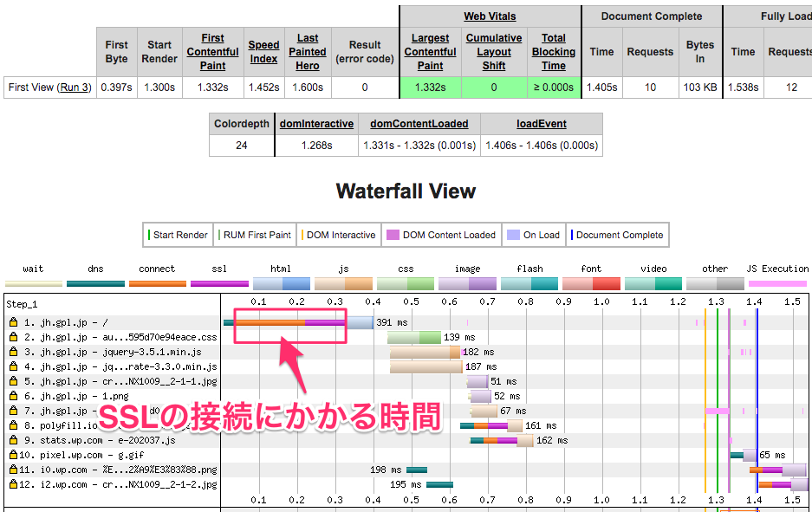Click the Web Vitals heading link
812x512 pixels.
[x=490, y=16]
